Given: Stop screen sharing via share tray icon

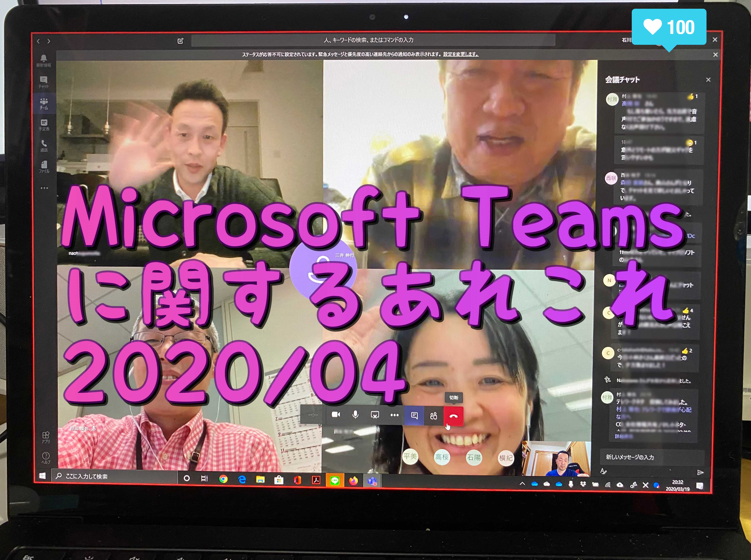Looking at the screenshot, I should click(x=375, y=415).
